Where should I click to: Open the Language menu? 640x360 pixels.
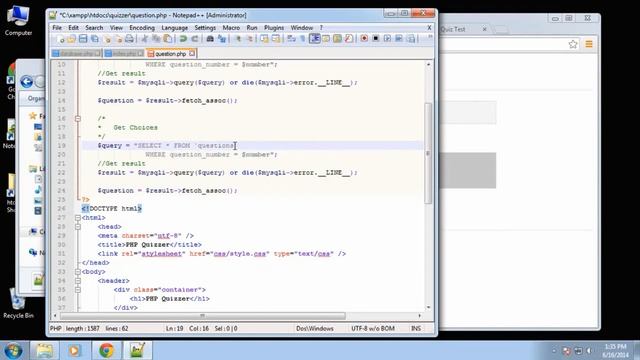click(175, 28)
